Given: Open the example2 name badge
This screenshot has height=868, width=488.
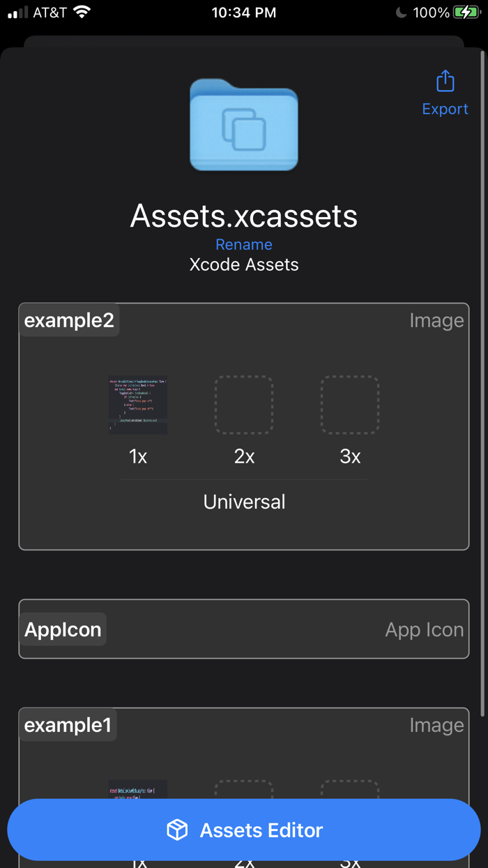Looking at the screenshot, I should point(68,320).
